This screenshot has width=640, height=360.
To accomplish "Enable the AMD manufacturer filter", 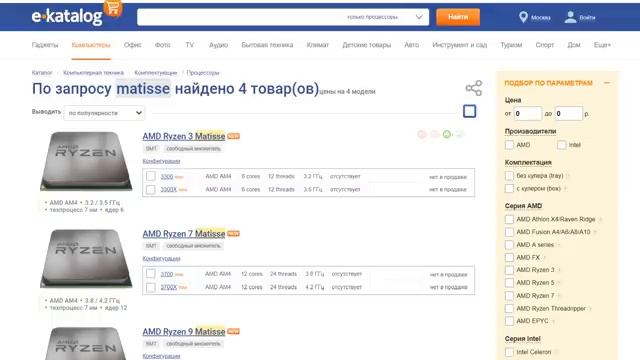I will (x=509, y=145).
